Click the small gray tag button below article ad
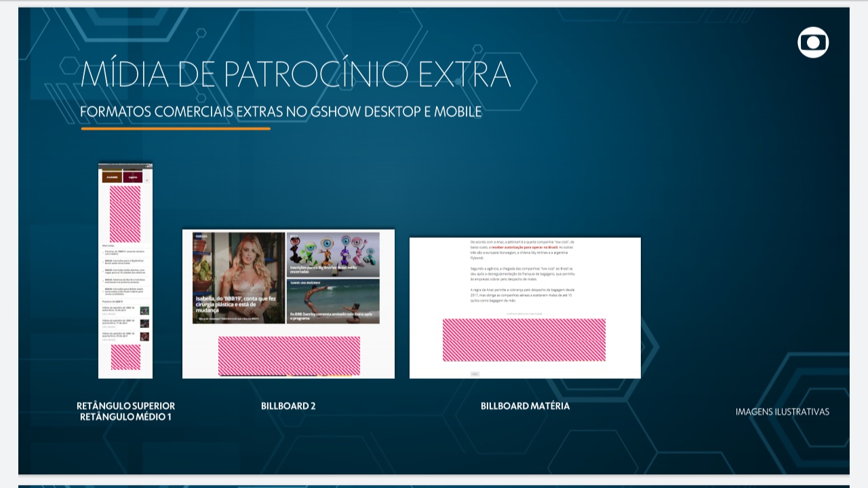 point(475,373)
